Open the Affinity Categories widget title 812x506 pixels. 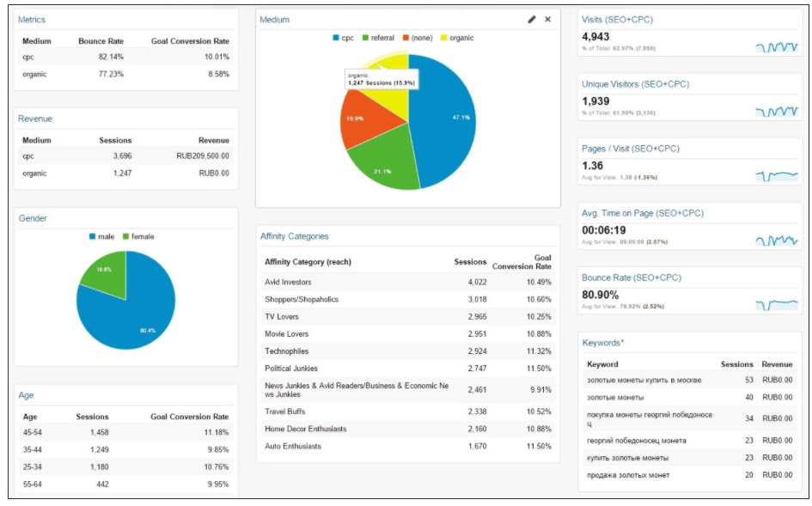294,236
